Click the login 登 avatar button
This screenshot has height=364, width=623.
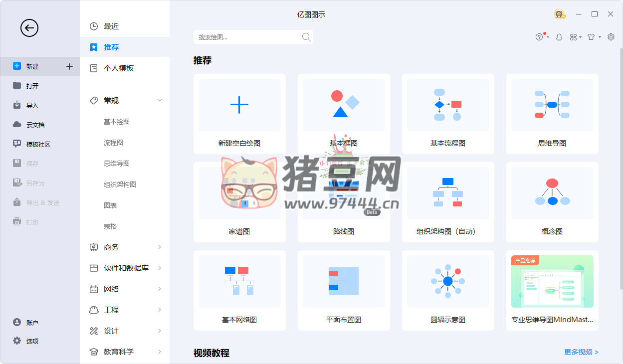560,14
